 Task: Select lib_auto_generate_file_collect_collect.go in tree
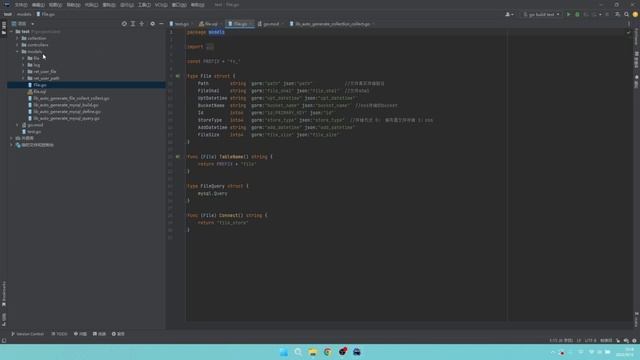point(71,98)
